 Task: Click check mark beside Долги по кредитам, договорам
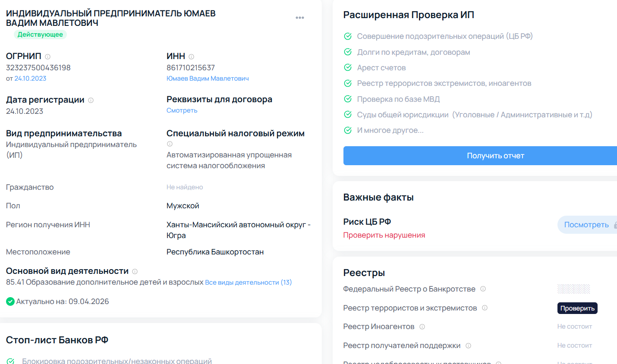pos(348,52)
